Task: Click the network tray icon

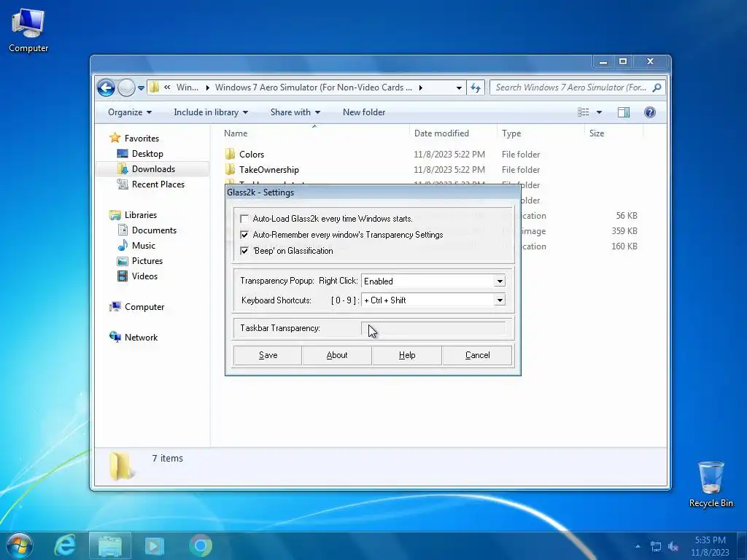Action: click(x=656, y=547)
